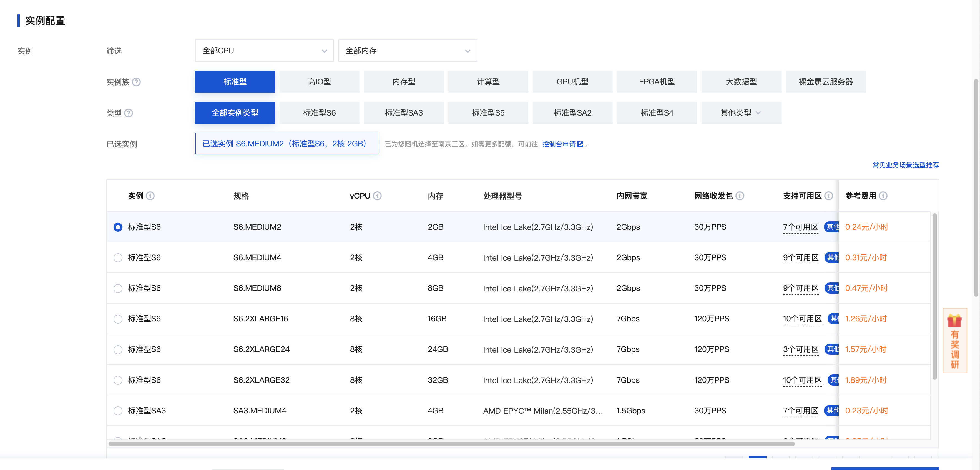Click 3个可用区 in S6.2XLARGE24 row
980x470 pixels.
pos(800,349)
